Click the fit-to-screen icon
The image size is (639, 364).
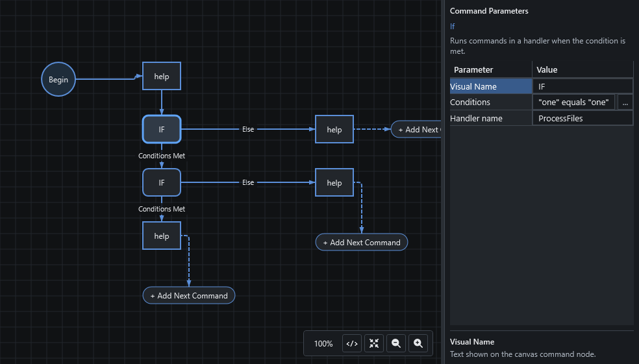click(373, 343)
